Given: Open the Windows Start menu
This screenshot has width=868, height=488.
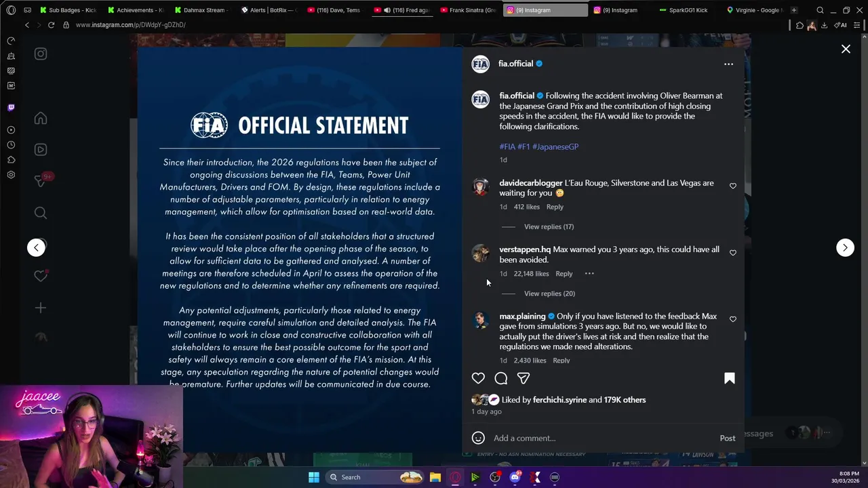Looking at the screenshot, I should click(314, 477).
